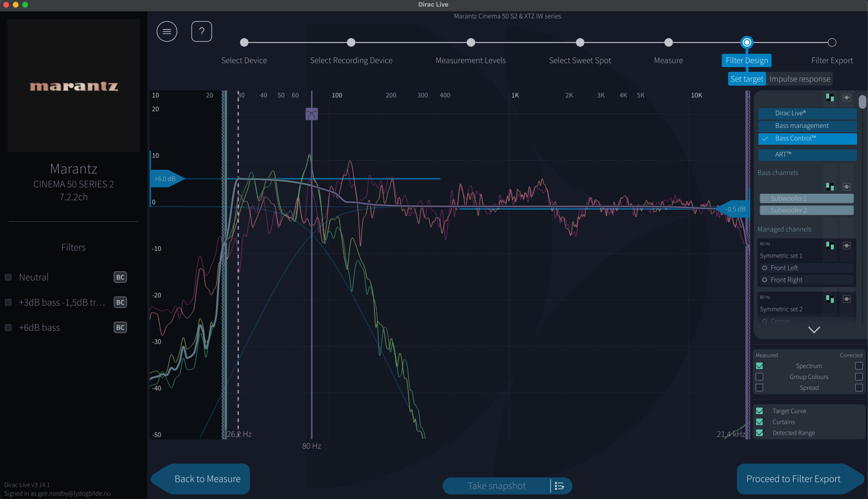Click the Neutral filter name

click(x=34, y=277)
